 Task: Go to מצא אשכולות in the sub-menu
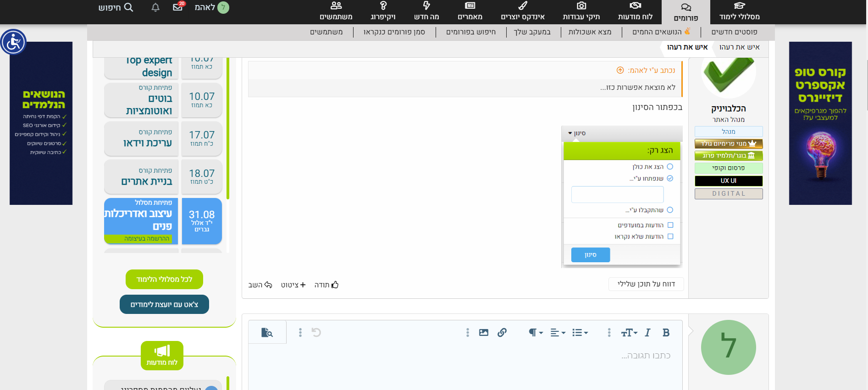[590, 32]
